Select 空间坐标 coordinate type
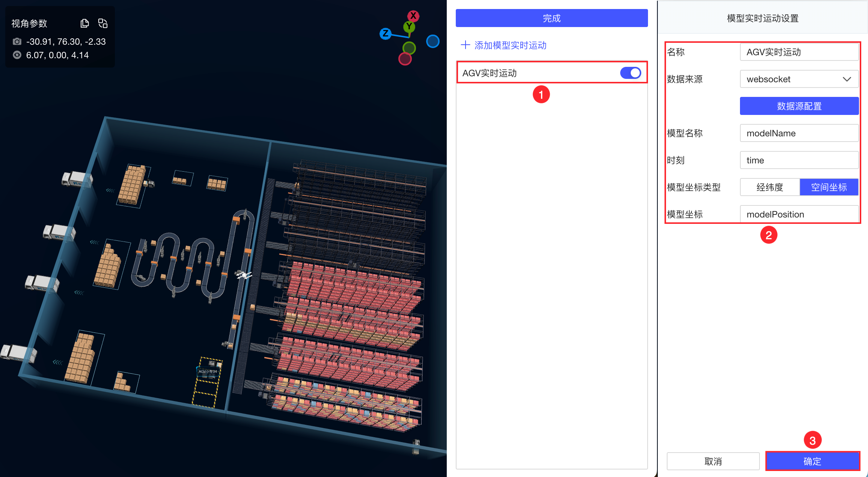 829,187
